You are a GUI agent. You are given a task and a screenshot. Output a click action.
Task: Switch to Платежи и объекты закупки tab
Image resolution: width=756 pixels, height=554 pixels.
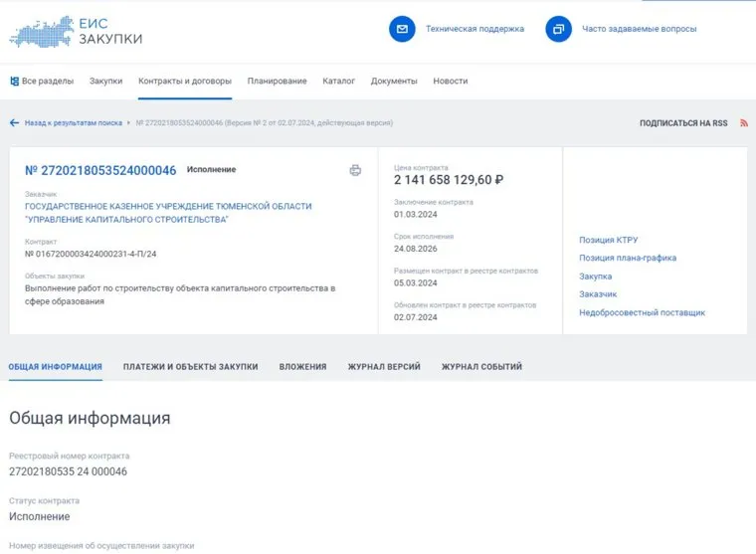tap(190, 367)
